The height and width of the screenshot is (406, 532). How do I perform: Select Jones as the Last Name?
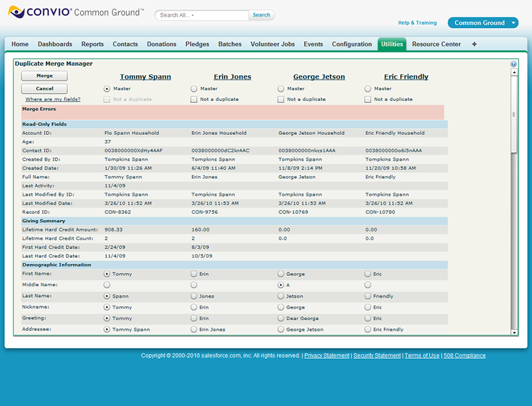point(194,296)
